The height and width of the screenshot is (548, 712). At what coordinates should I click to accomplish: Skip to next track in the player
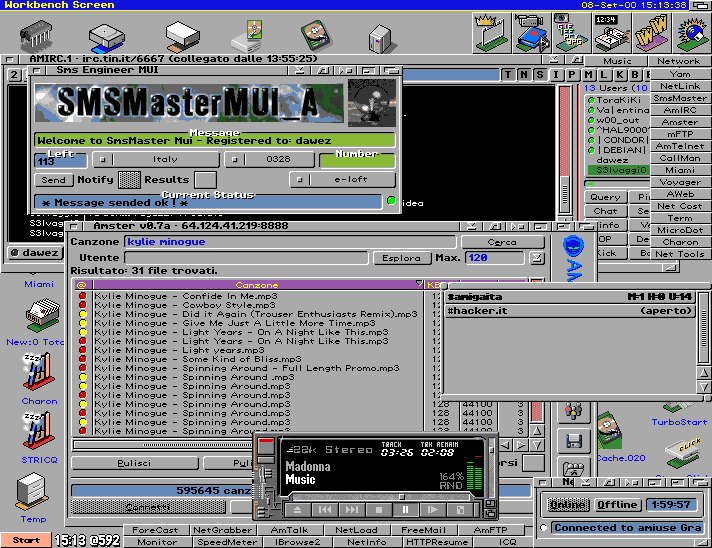[x=351, y=510]
